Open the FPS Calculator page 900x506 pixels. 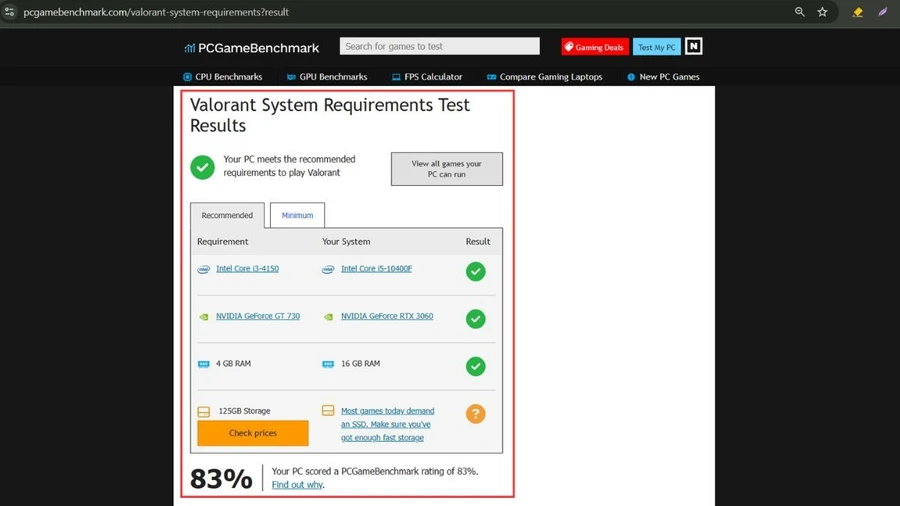pyautogui.click(x=427, y=77)
